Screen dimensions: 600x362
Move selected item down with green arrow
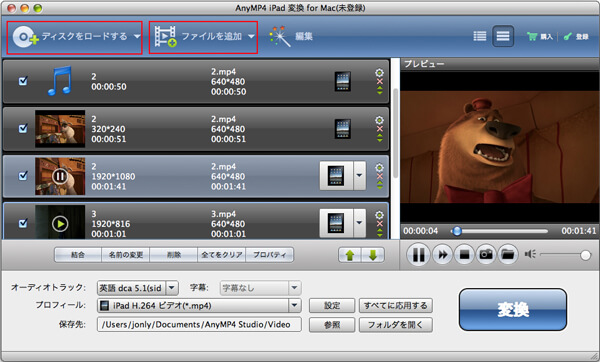tap(373, 255)
